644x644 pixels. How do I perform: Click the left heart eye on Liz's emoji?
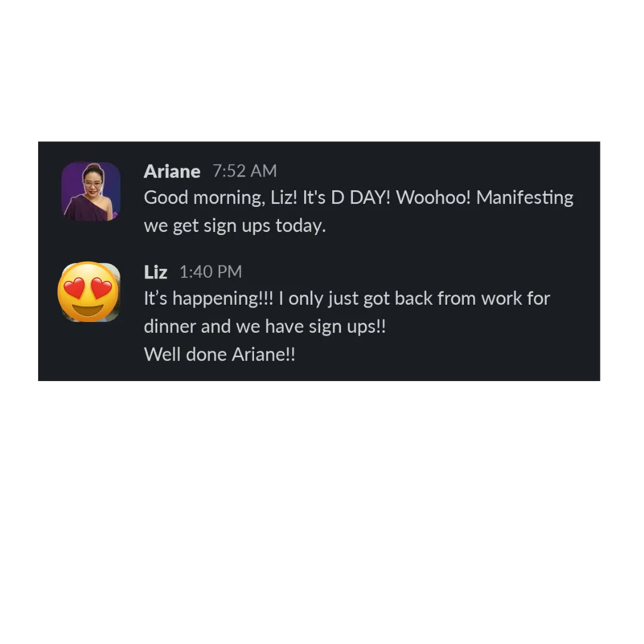75,289
